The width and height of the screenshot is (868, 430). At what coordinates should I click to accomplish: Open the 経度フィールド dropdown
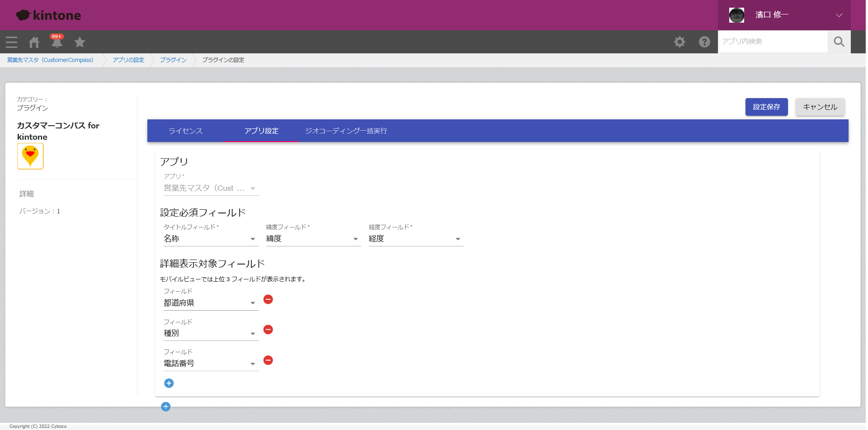416,239
